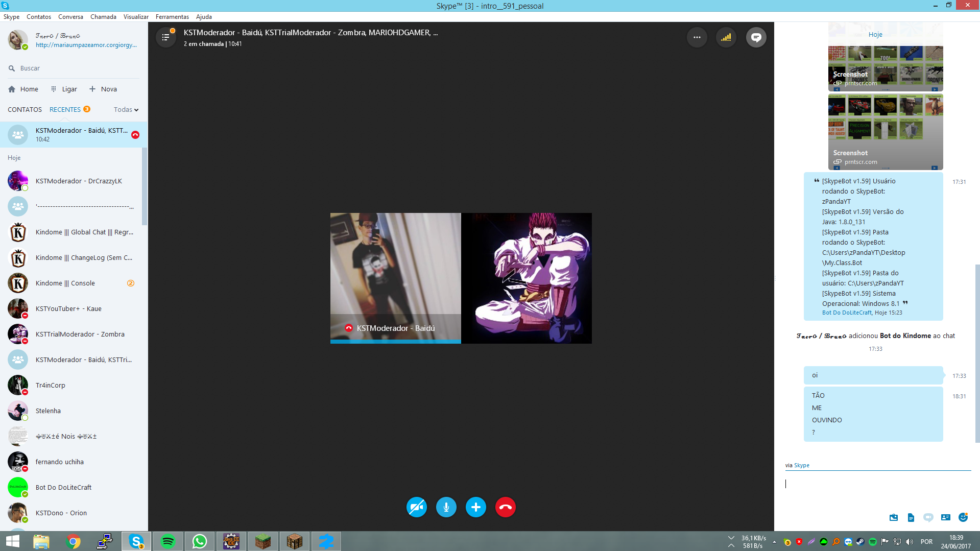Open the Skype menu

point(11,16)
